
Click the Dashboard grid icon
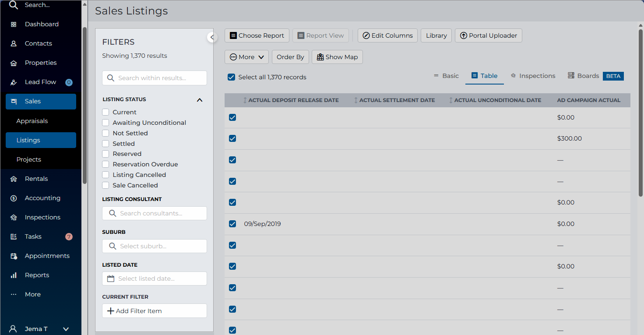click(14, 25)
